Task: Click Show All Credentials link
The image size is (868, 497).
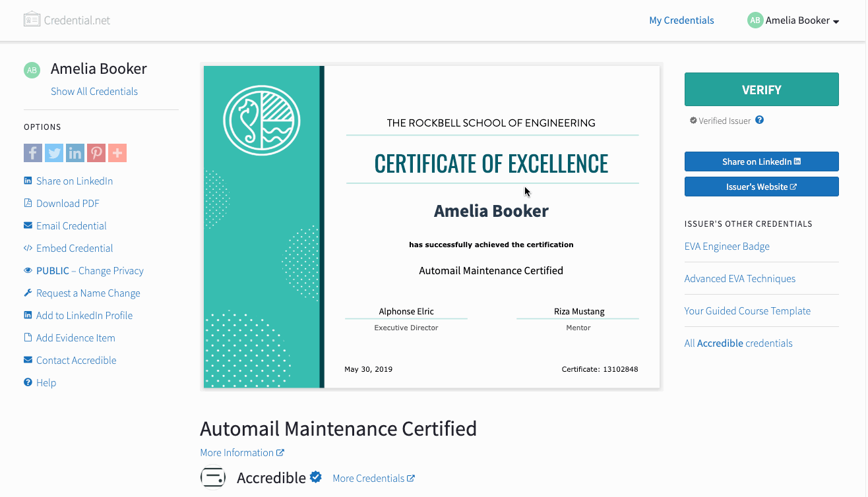Action: tap(94, 92)
